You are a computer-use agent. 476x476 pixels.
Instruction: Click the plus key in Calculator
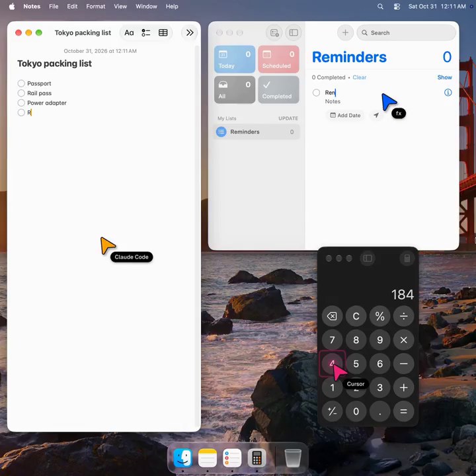point(403,387)
